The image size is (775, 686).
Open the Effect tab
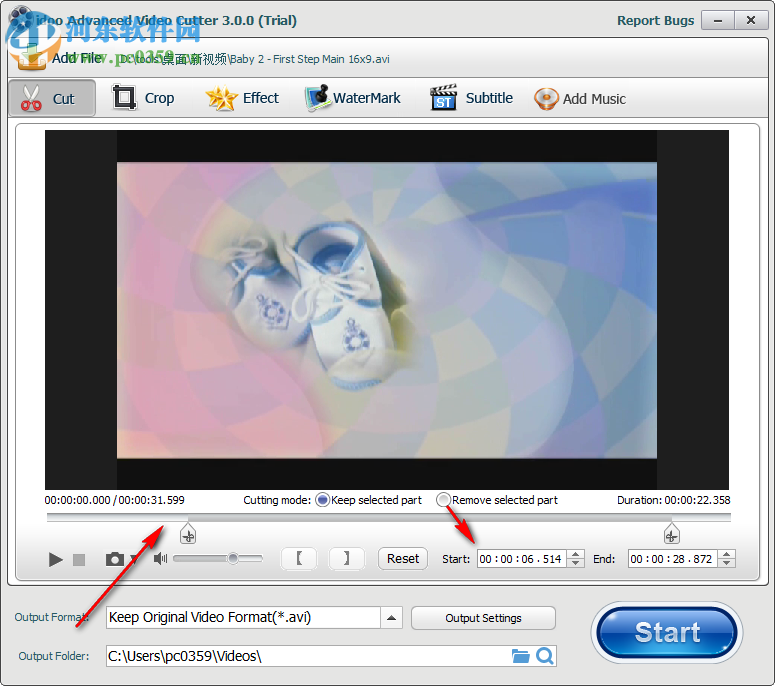pos(242,98)
